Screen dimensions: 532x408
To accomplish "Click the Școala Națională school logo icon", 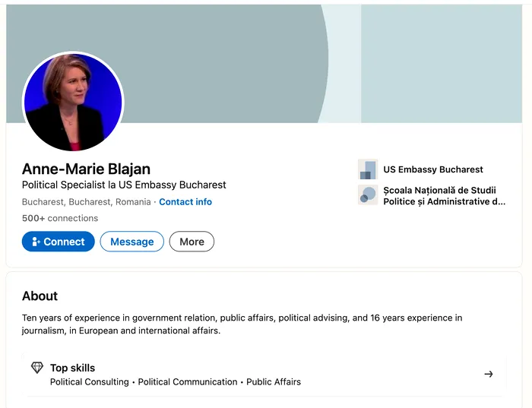I will click(x=367, y=195).
